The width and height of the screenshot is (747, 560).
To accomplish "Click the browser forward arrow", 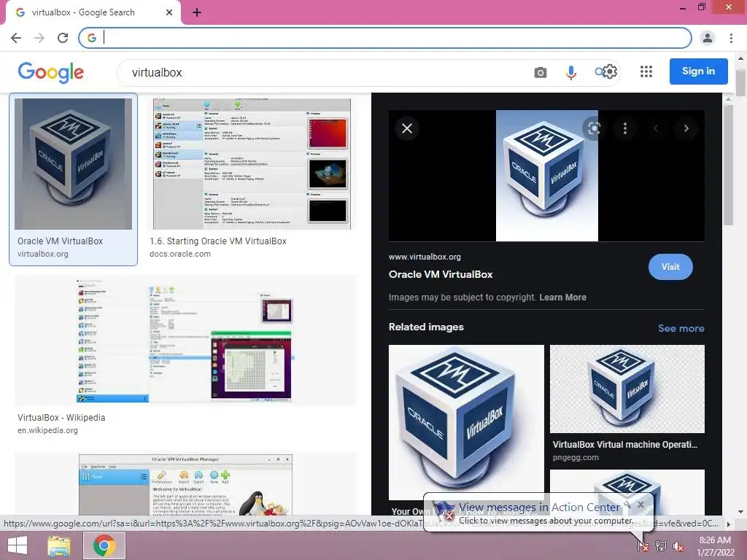I will click(x=39, y=38).
